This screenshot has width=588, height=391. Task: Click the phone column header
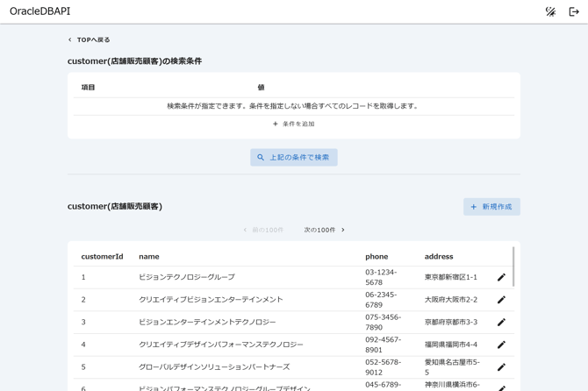[x=376, y=257]
